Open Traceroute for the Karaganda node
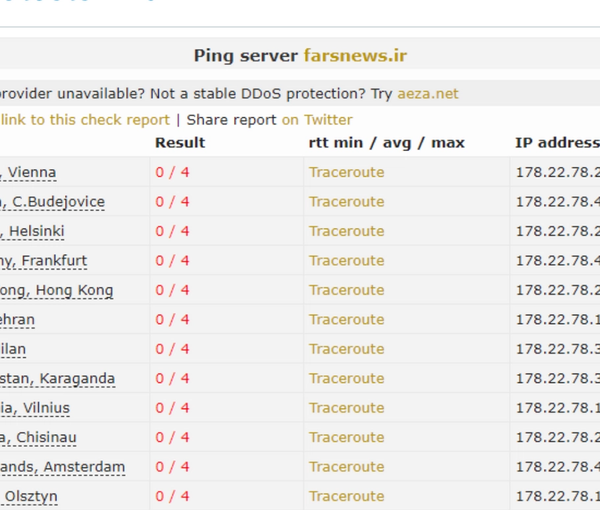Viewport: 600px width, 510px height. click(347, 378)
